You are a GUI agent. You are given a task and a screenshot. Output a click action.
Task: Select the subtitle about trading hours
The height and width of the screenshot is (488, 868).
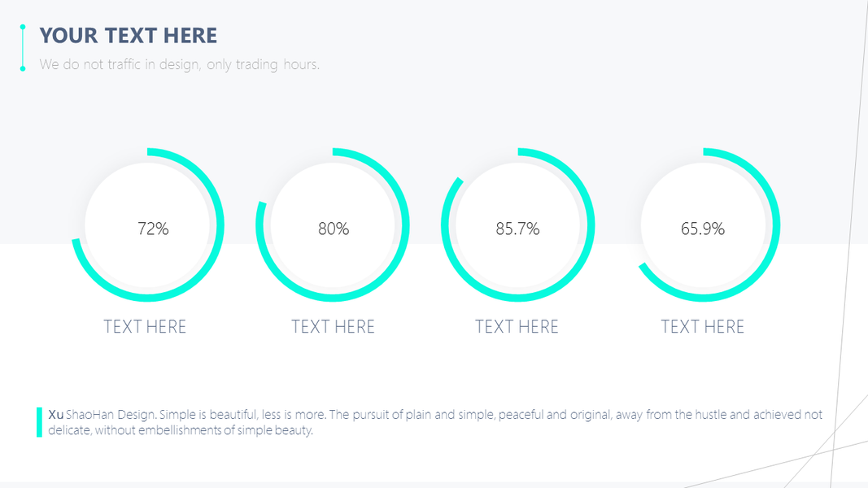[179, 64]
